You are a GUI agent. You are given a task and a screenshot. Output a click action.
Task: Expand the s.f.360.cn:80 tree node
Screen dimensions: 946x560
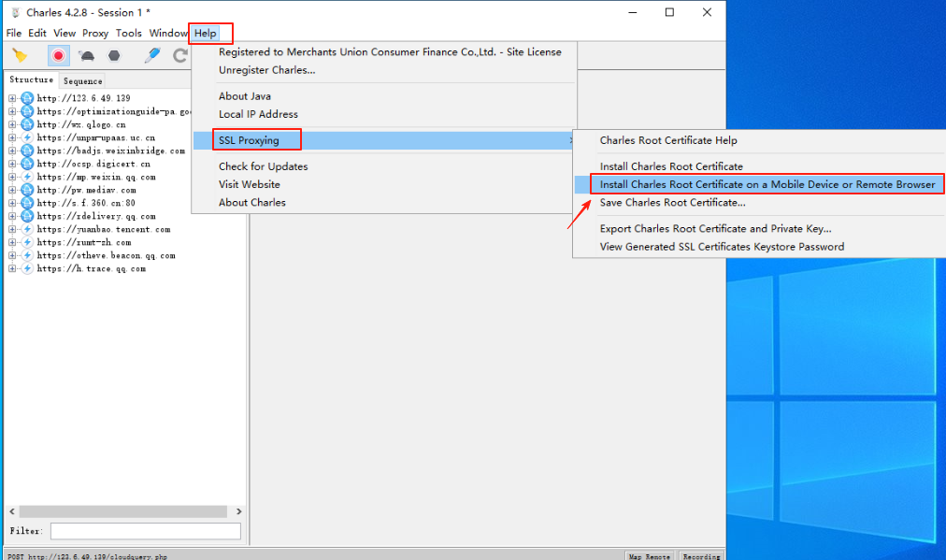pos(12,203)
